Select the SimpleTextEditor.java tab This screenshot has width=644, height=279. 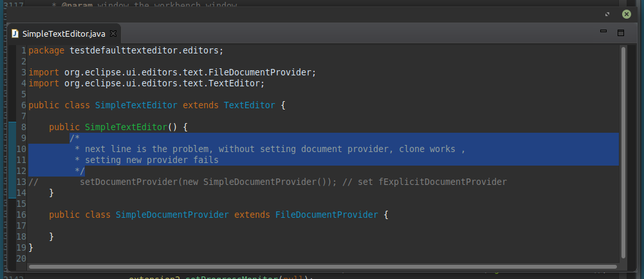tap(64, 34)
